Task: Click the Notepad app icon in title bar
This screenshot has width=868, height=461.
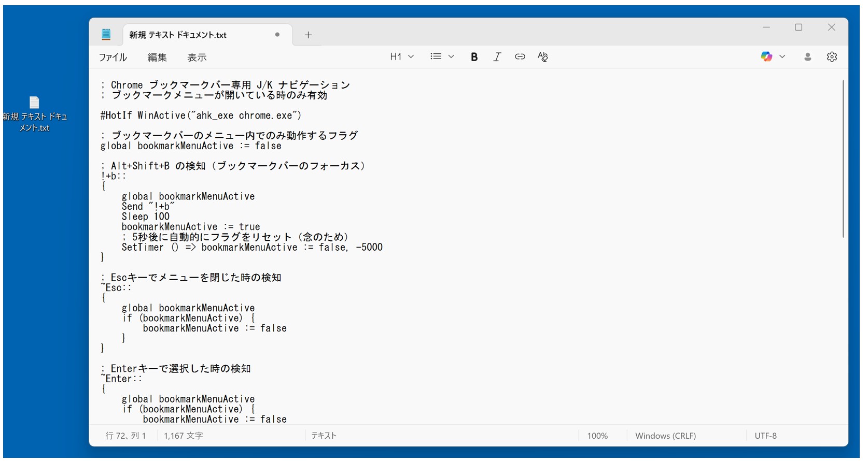Action: coord(106,35)
